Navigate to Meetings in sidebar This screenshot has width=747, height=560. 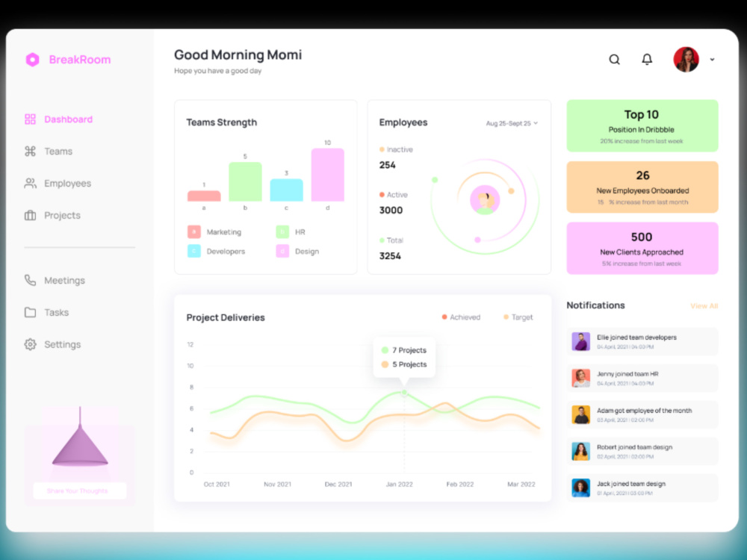point(64,281)
